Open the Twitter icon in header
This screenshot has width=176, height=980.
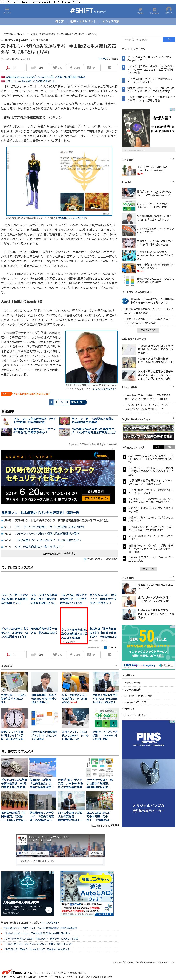[x=140, y=11]
